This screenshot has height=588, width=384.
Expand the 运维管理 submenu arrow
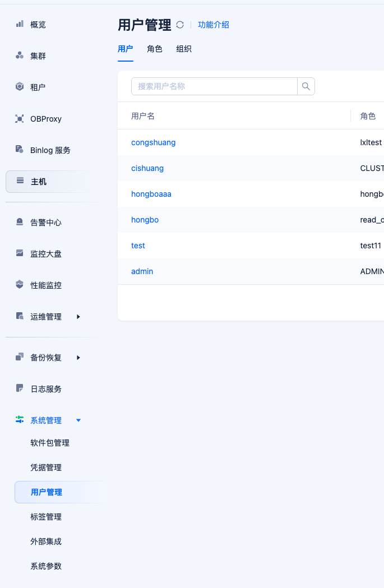coord(78,317)
